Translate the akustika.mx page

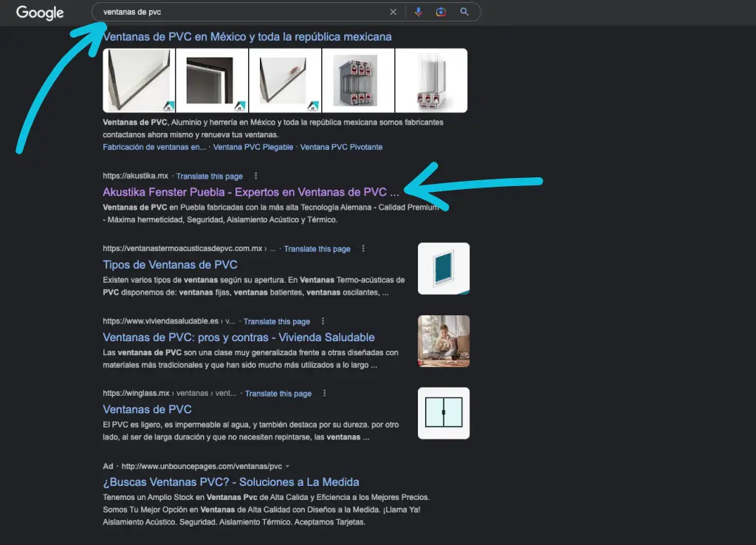(209, 176)
